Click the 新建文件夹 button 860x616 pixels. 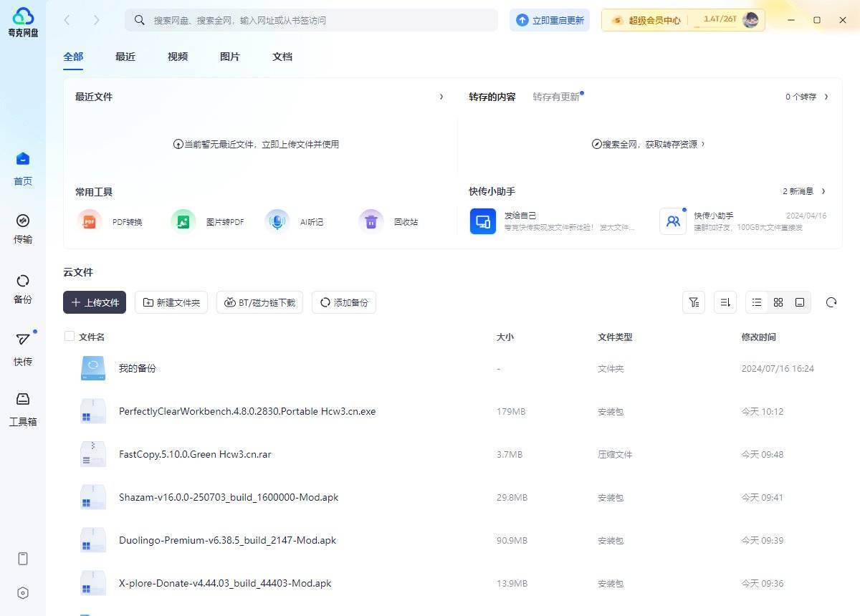point(171,302)
